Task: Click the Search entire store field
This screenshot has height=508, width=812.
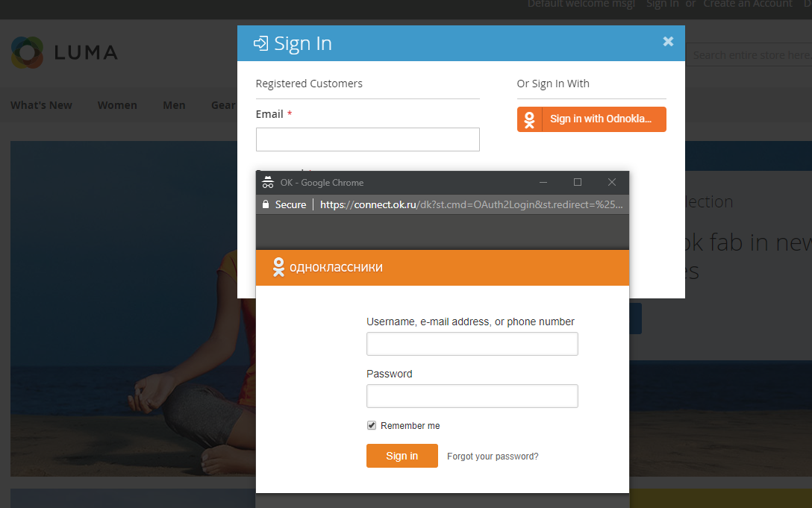Action: (750, 55)
